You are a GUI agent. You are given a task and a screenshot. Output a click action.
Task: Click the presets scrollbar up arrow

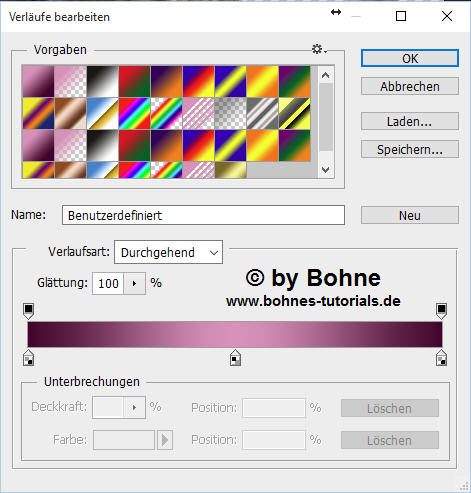pos(326,75)
